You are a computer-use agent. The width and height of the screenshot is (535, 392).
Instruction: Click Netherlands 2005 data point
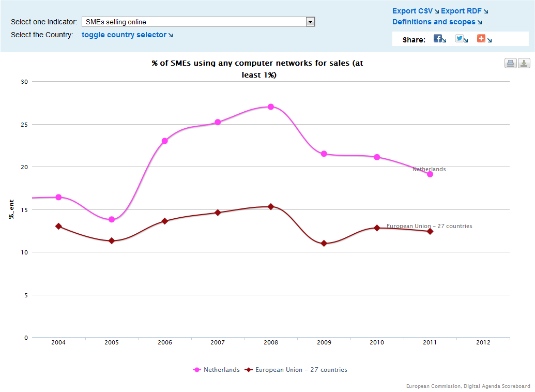pos(112,219)
